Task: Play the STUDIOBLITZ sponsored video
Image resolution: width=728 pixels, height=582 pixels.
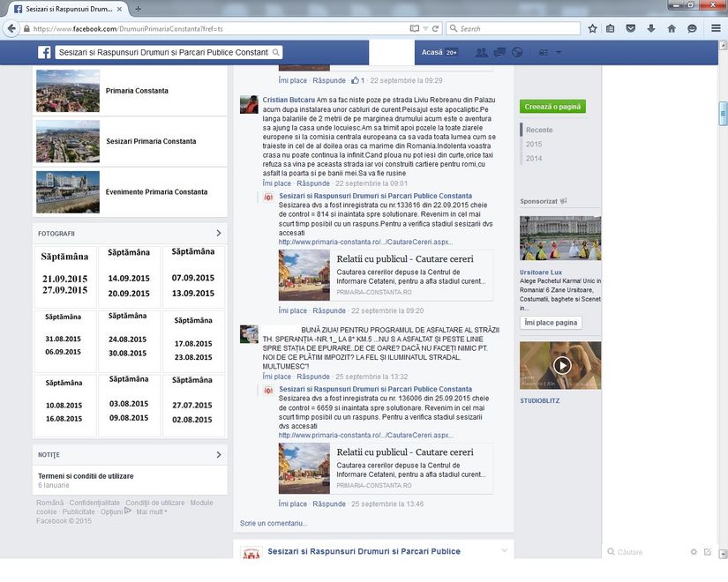Action: coord(561,365)
